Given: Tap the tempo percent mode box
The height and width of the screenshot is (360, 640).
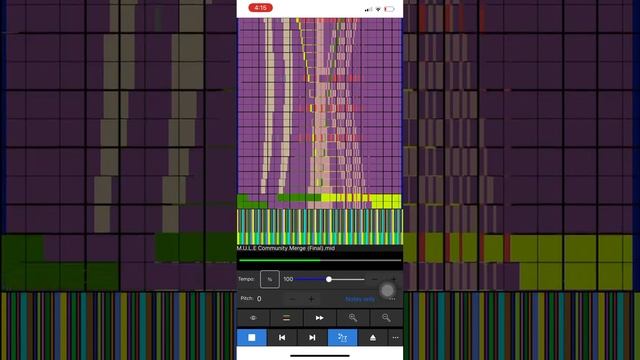Looking at the screenshot, I should click(270, 279).
